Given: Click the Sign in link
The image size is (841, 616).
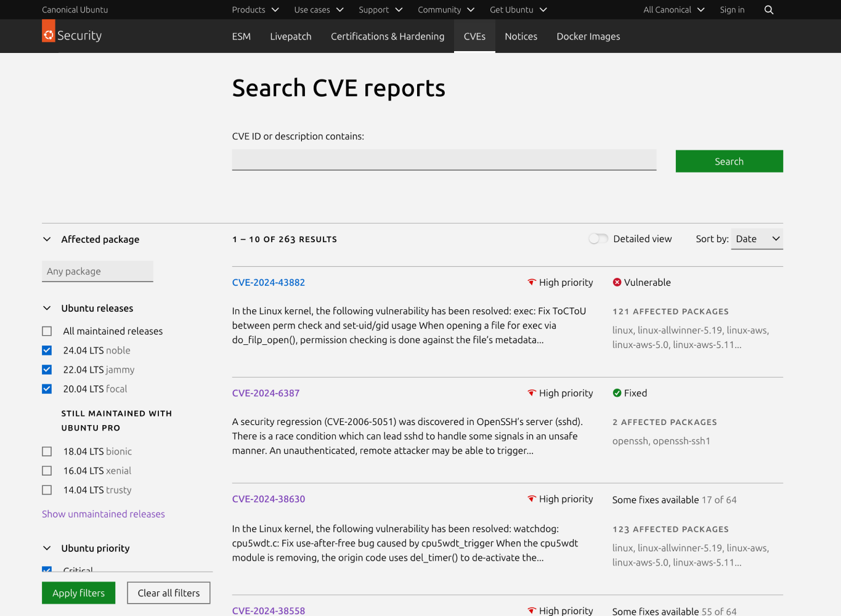Looking at the screenshot, I should point(732,10).
